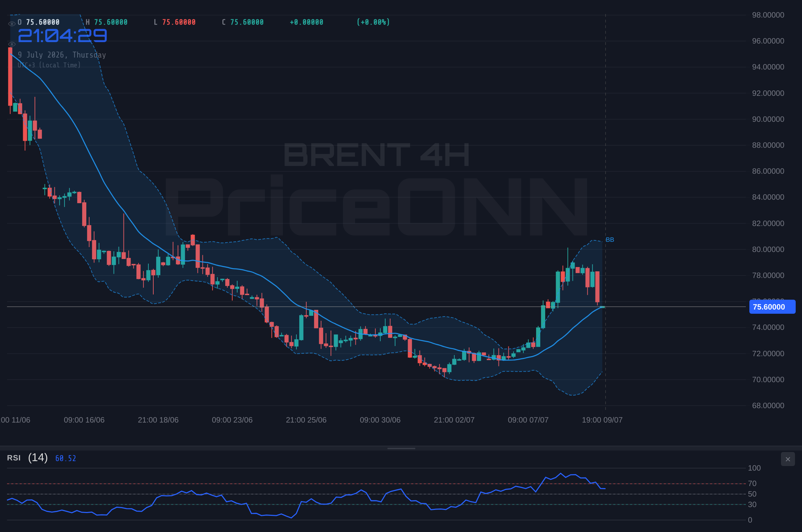802x532 pixels.
Task: Click the 09:00 16/06 time label
Action: [x=84, y=420]
